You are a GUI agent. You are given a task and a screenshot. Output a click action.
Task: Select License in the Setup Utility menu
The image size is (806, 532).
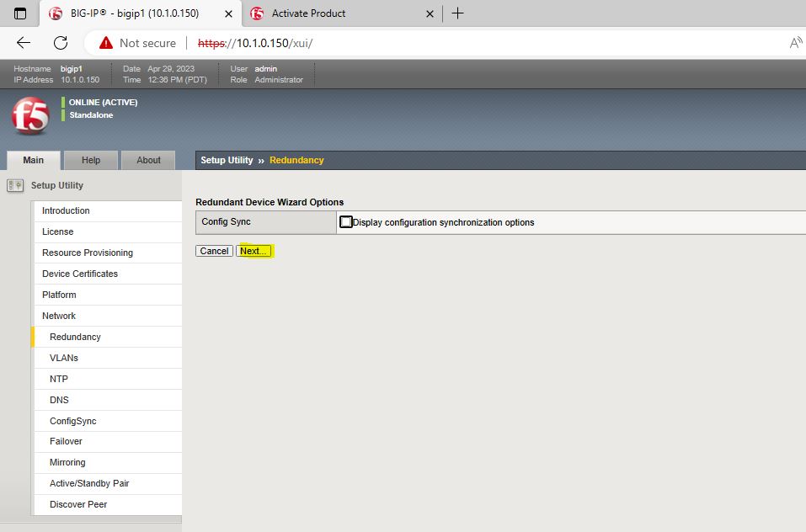(x=58, y=231)
